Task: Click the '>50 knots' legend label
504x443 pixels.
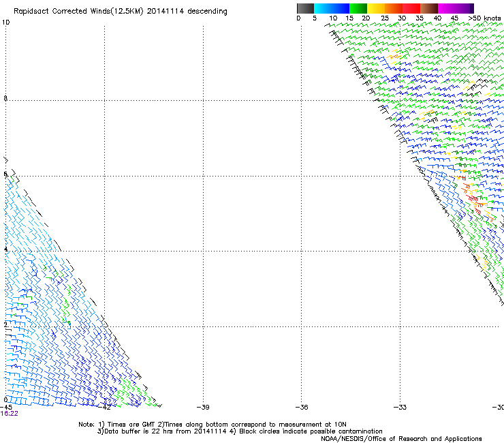Action: click(484, 18)
